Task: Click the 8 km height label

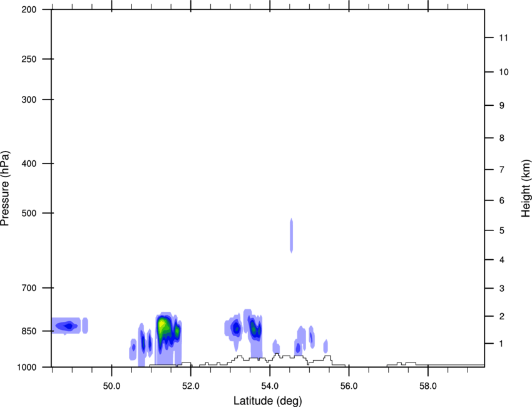Action: coord(501,138)
